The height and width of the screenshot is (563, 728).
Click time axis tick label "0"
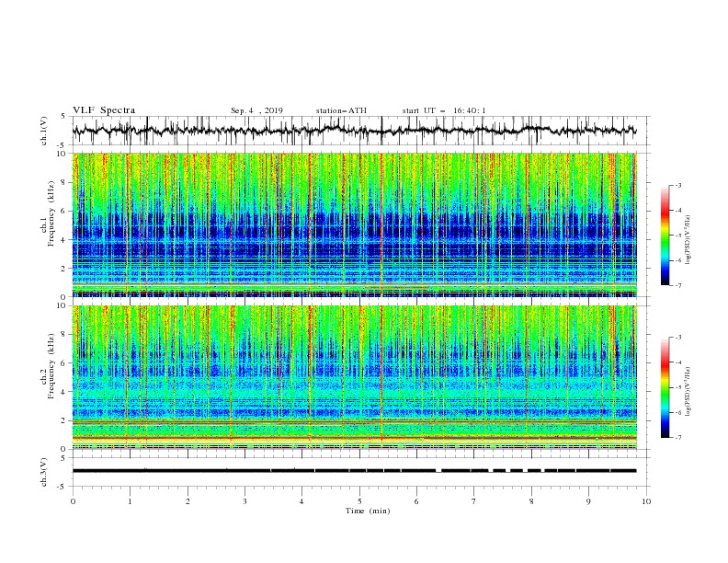click(73, 501)
